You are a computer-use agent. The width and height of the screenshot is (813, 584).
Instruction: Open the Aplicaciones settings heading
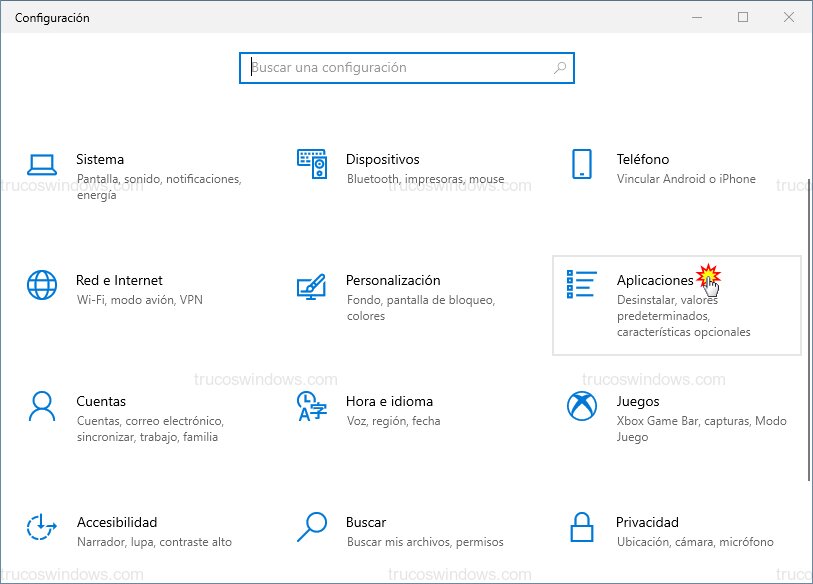pyautogui.click(x=654, y=280)
